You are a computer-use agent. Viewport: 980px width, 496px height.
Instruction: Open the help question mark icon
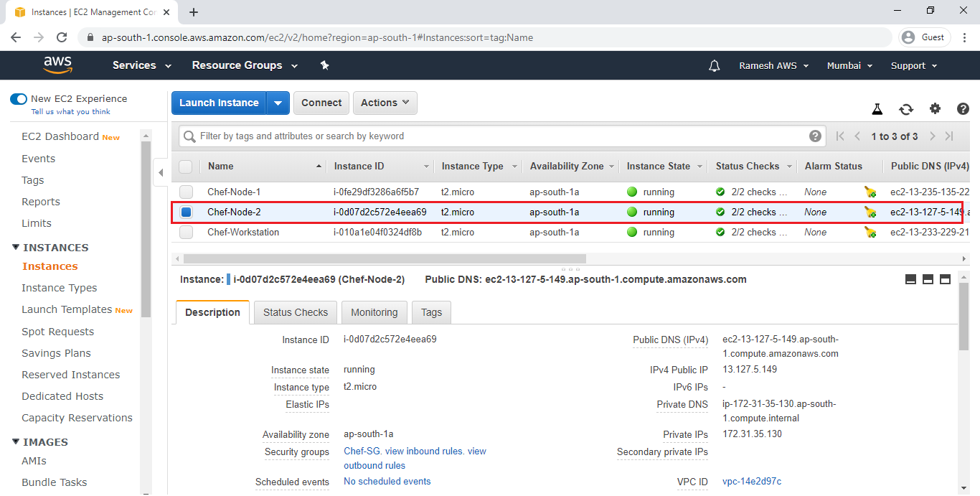click(x=963, y=109)
